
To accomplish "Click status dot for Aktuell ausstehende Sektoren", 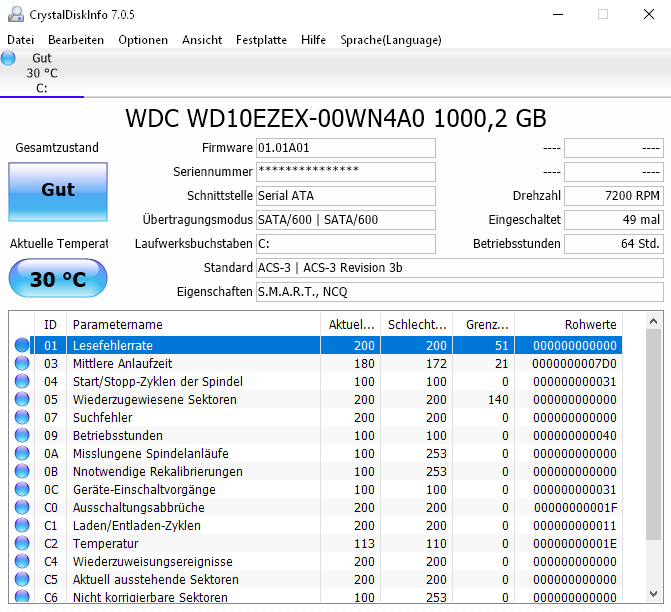I will (22, 579).
